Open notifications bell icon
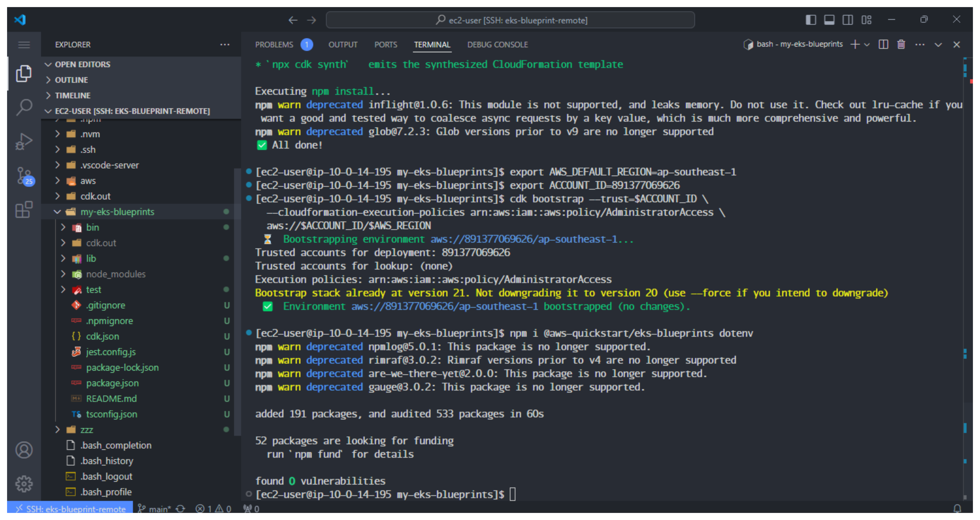The image size is (980, 520). (958, 508)
